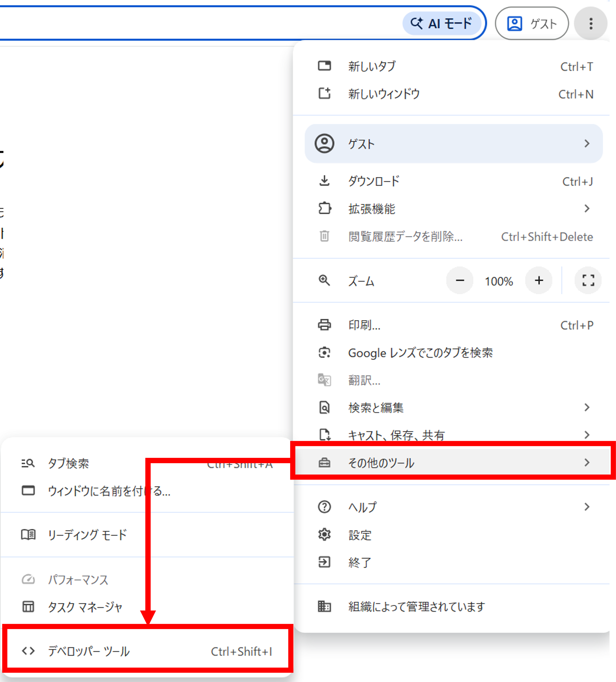Select 新しいウィンドウ menu label
The width and height of the screenshot is (616, 682).
(x=384, y=94)
